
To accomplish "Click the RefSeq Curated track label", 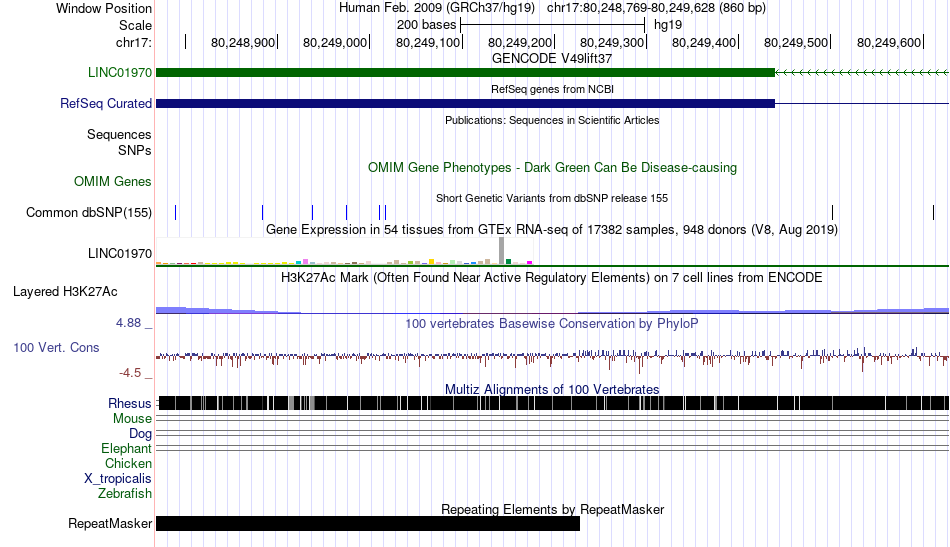I will point(106,104).
